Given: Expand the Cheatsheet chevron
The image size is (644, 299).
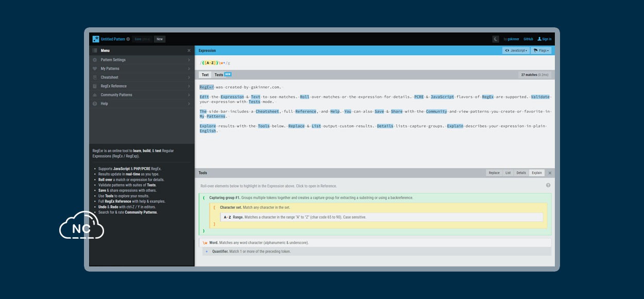Looking at the screenshot, I should (189, 77).
